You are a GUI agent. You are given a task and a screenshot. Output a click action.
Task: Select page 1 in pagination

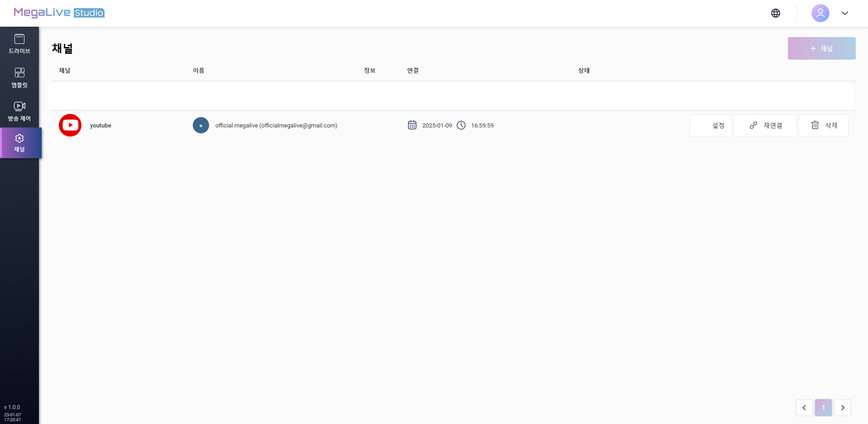click(823, 408)
